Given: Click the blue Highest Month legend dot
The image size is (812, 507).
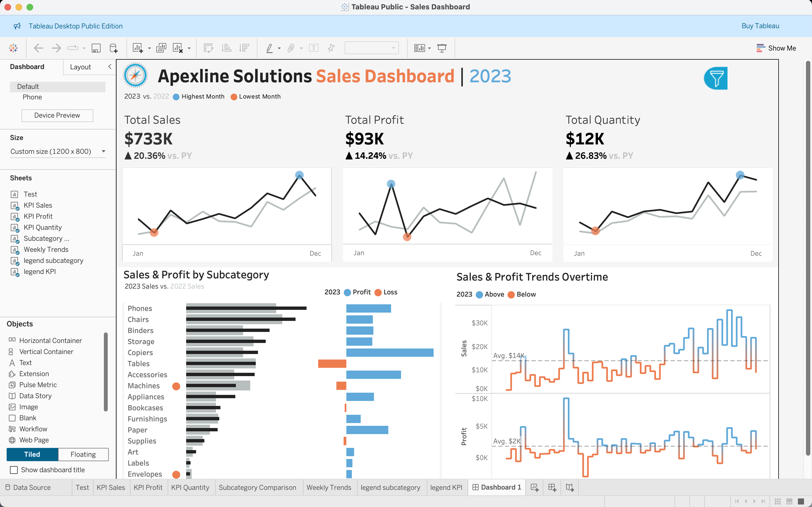Looking at the screenshot, I should coord(176,97).
